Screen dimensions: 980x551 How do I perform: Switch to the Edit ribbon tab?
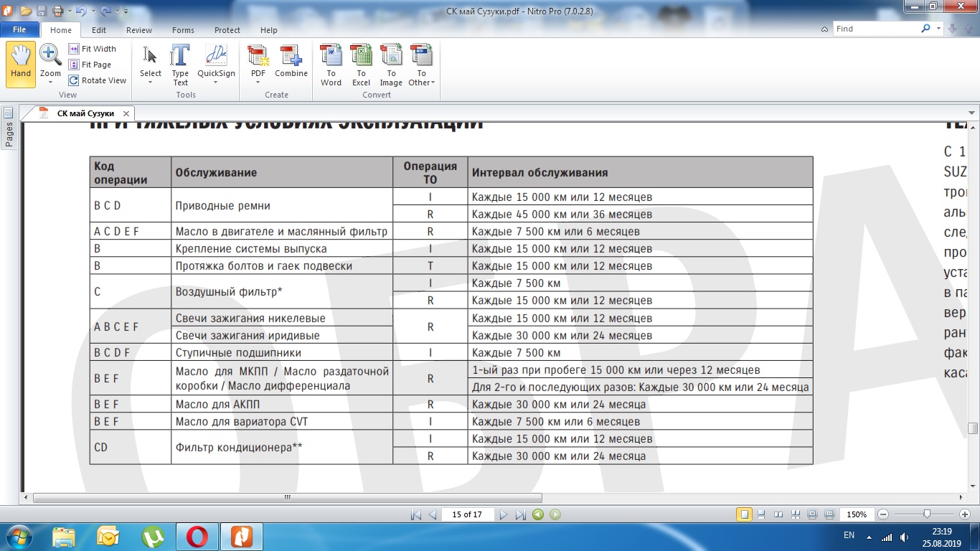click(x=99, y=30)
